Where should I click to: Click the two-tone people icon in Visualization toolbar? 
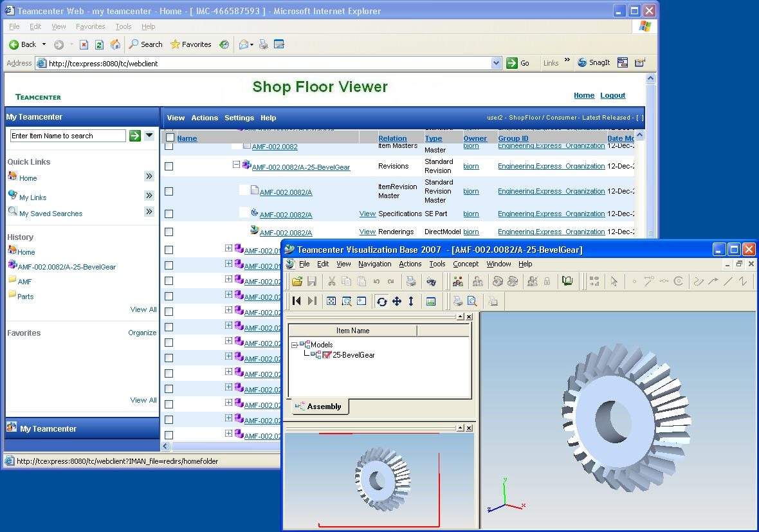[x=458, y=280]
